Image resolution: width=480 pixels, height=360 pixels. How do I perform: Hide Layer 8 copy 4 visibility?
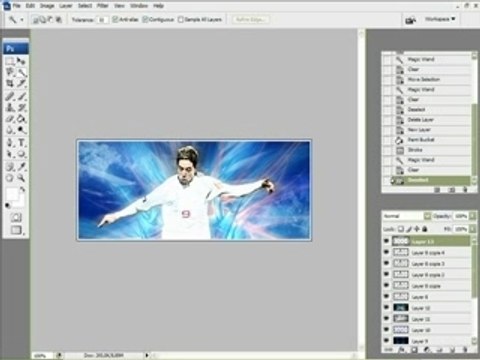click(x=387, y=252)
